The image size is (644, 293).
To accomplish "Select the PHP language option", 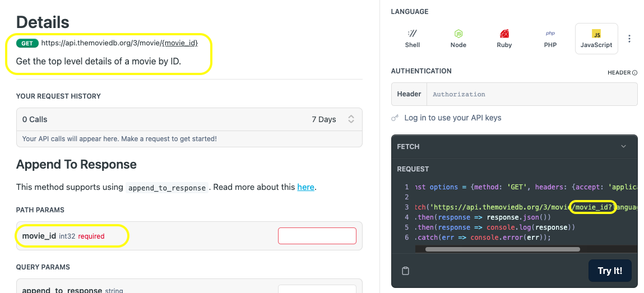I will pos(550,39).
